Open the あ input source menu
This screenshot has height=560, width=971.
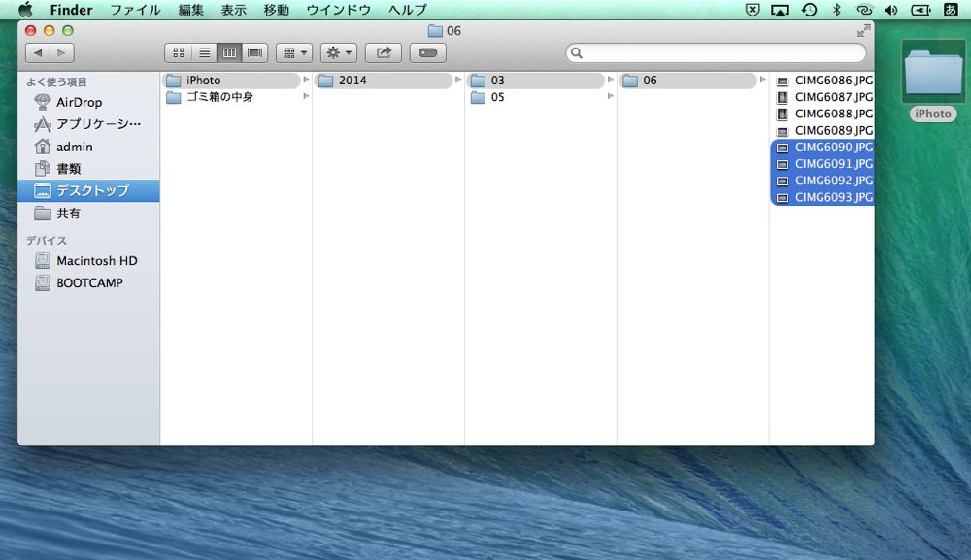coord(951,10)
